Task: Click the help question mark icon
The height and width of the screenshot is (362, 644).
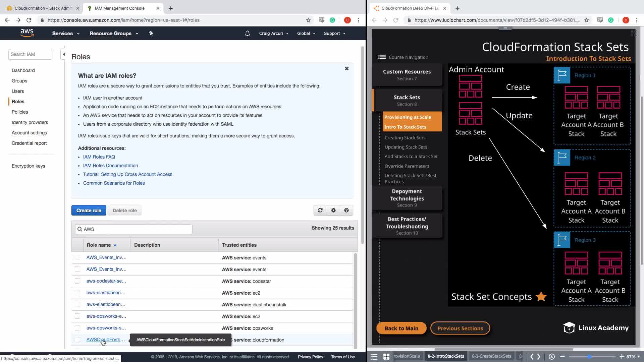Action: tap(346, 210)
